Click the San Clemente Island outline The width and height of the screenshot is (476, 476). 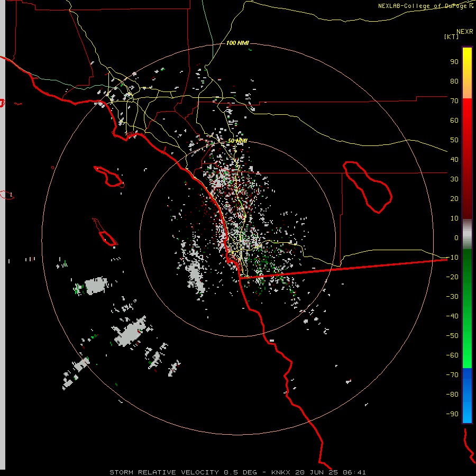tap(105, 232)
